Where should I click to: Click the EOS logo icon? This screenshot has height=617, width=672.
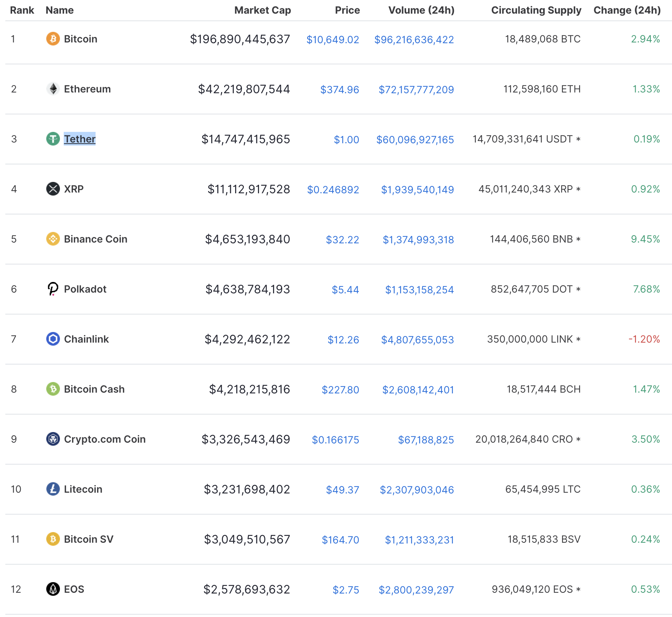(x=53, y=589)
